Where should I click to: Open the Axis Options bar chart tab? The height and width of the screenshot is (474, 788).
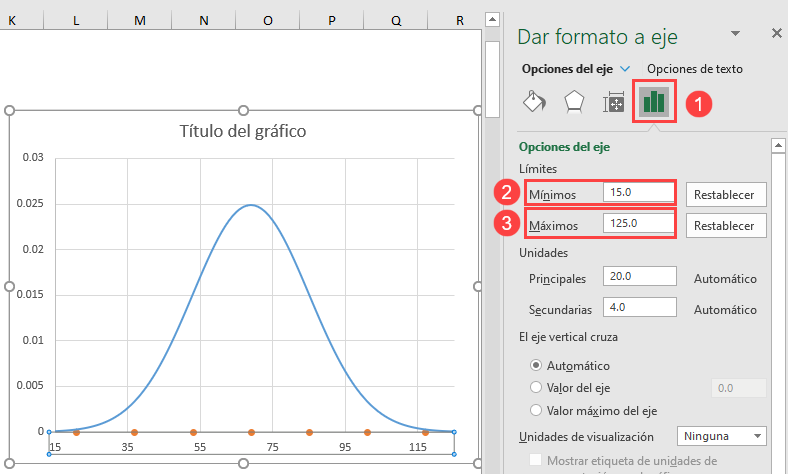[654, 101]
